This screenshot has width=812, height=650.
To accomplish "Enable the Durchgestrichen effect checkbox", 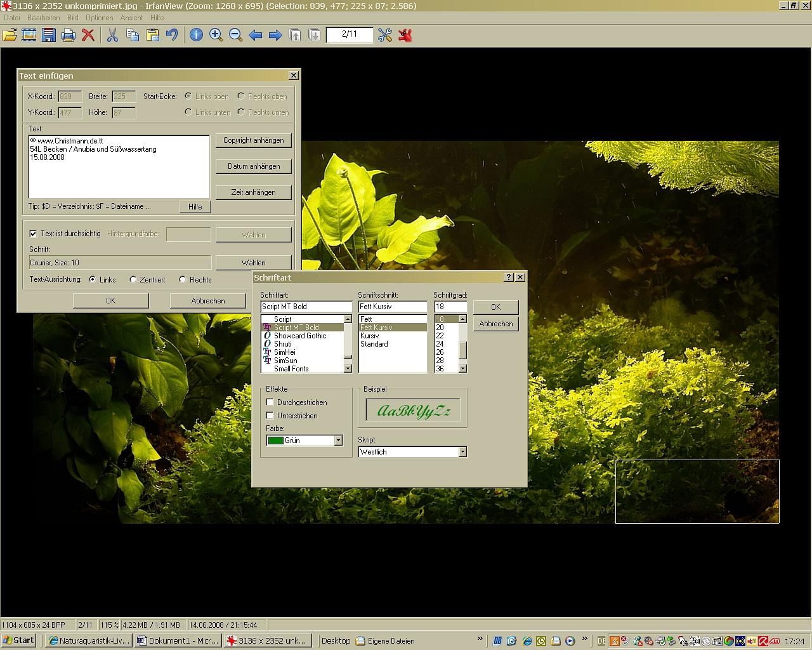I will pos(270,402).
